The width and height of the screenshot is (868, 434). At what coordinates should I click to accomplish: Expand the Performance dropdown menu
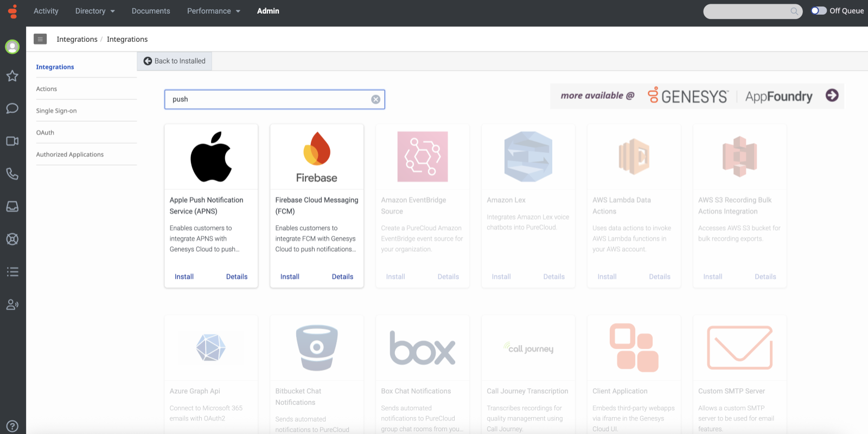point(213,11)
